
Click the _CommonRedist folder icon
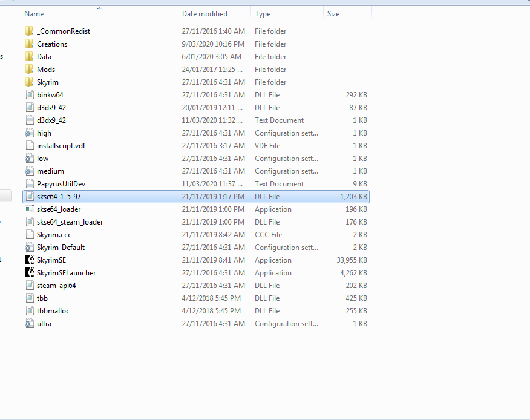coord(30,31)
